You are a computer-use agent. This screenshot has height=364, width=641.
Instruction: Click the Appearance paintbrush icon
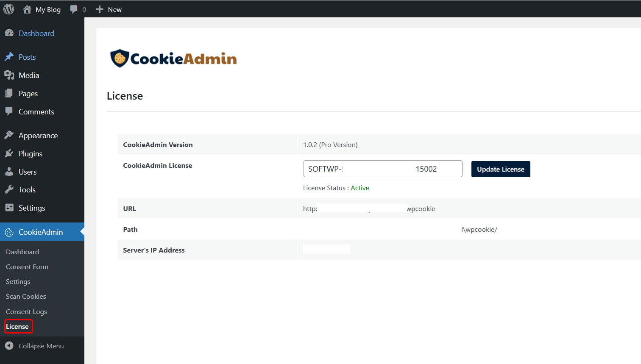[9, 135]
